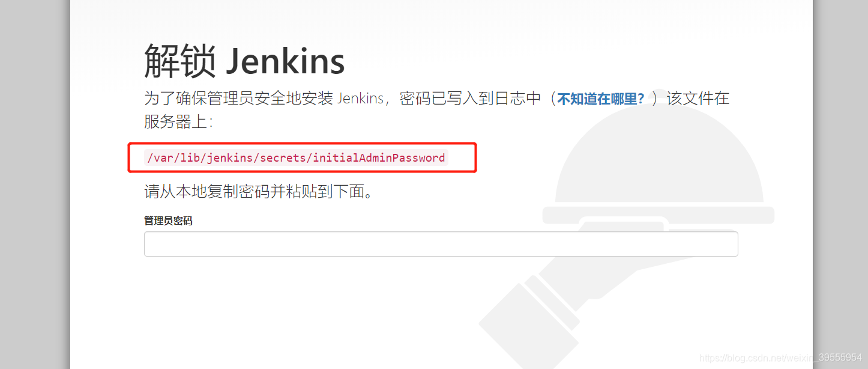The width and height of the screenshot is (868, 369).
Task: Focus the 管理员密码 password input field
Action: click(x=441, y=244)
